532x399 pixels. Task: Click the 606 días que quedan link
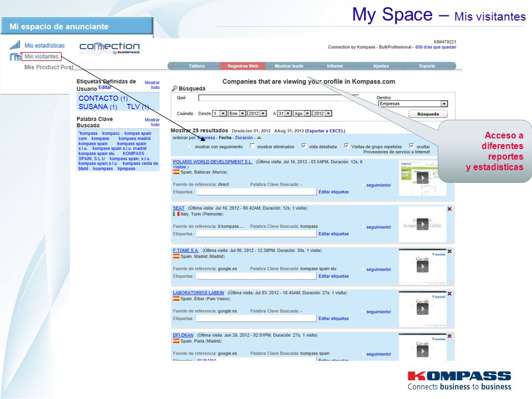tap(436, 47)
